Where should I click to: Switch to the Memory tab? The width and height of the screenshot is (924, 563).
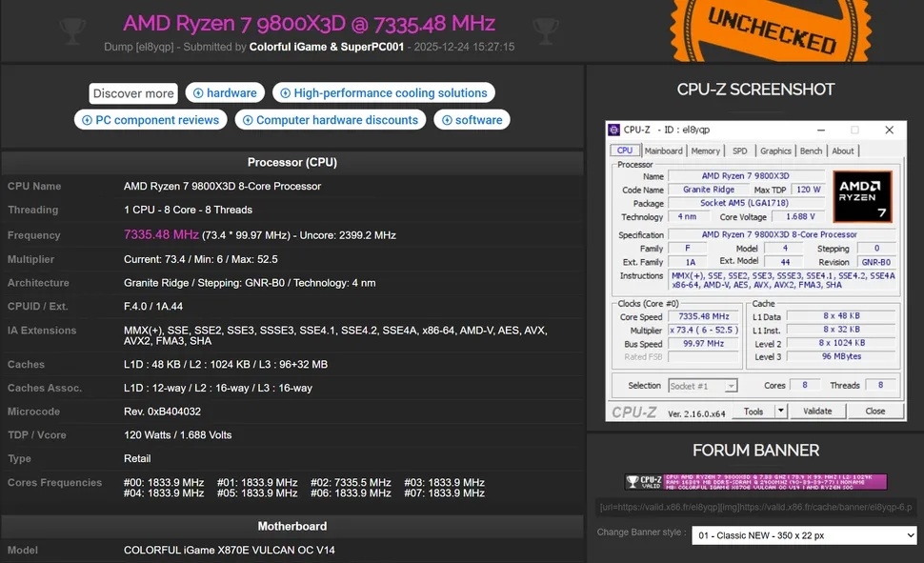click(706, 150)
